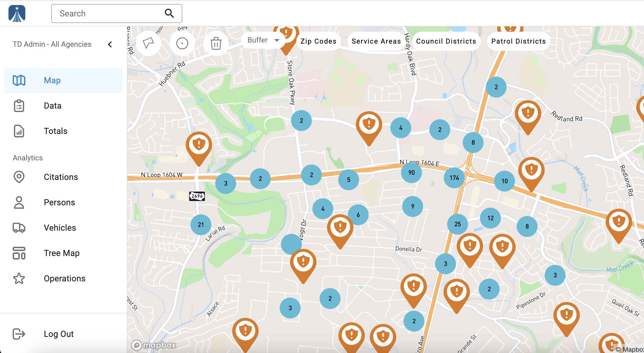Click the cluster marker labeled 6
This screenshot has width=644, height=353.
(x=358, y=215)
